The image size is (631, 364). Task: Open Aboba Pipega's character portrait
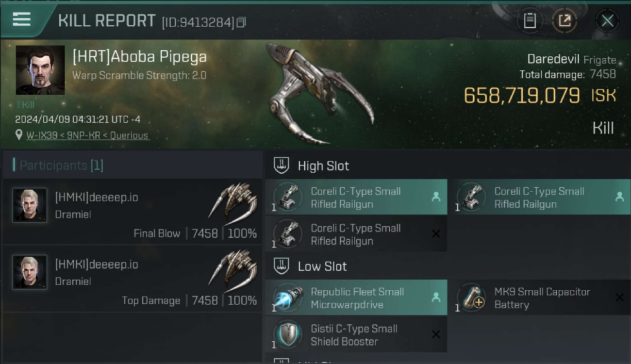[40, 70]
